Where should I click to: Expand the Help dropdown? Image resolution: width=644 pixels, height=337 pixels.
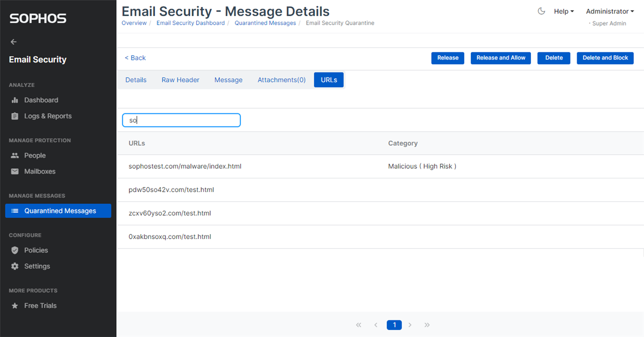(563, 11)
